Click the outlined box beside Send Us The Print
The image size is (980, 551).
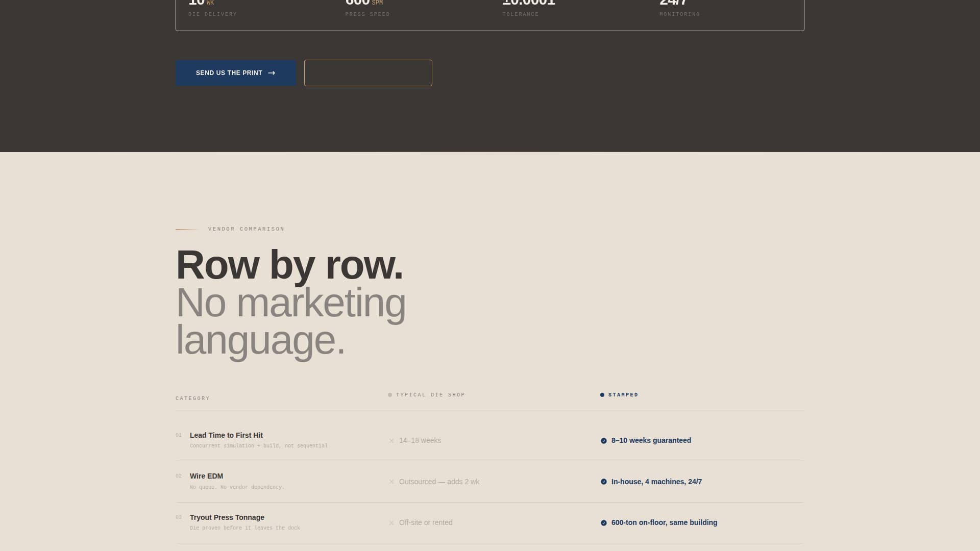[x=368, y=73]
